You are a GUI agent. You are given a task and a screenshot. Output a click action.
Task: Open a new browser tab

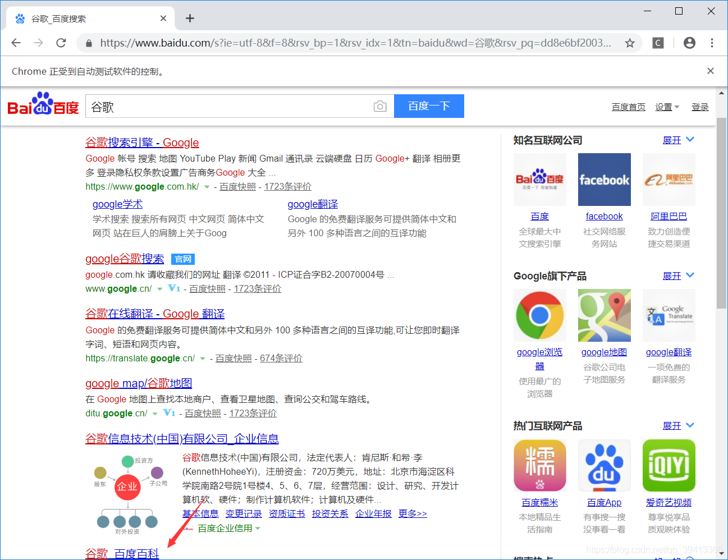pos(190,19)
